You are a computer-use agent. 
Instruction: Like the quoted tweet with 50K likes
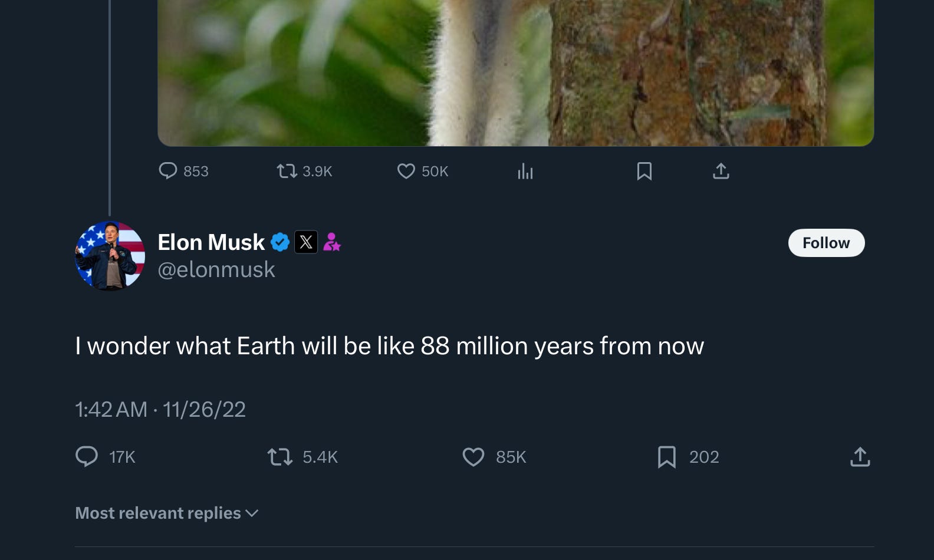(x=406, y=171)
